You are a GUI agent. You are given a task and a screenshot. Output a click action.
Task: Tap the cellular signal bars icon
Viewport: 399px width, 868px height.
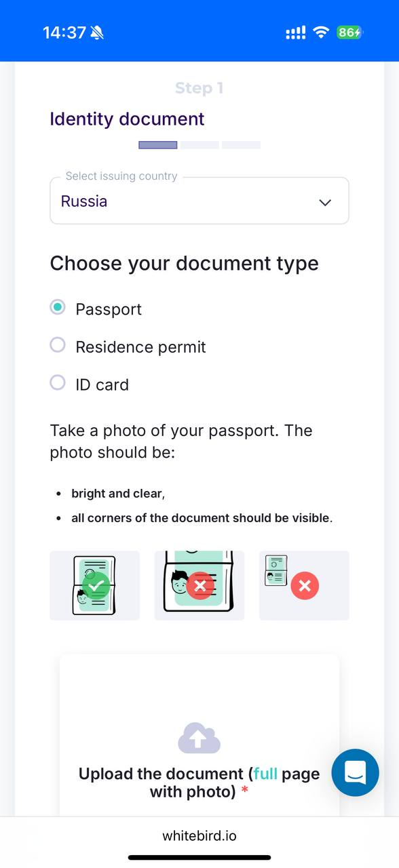(296, 33)
